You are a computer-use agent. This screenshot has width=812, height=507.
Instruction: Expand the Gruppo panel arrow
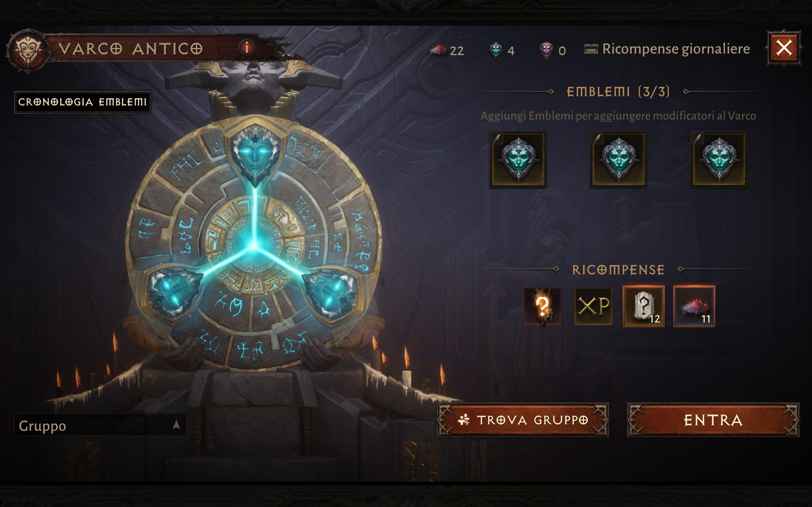pos(176,425)
